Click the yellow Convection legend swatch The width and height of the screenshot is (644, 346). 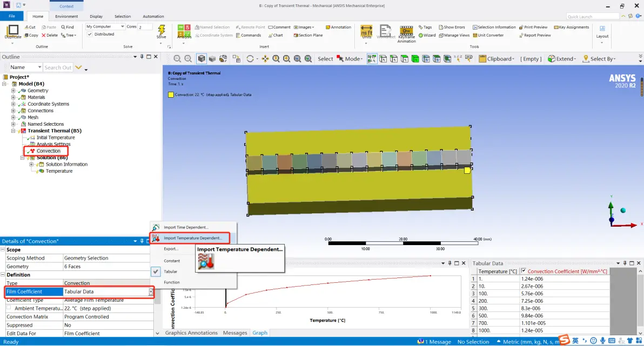(x=171, y=95)
